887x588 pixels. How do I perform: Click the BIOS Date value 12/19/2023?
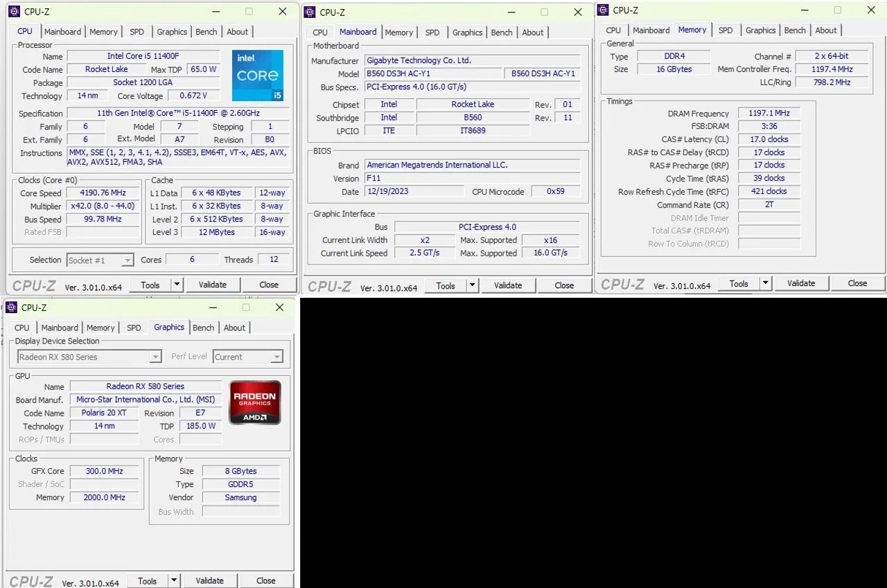(x=414, y=191)
